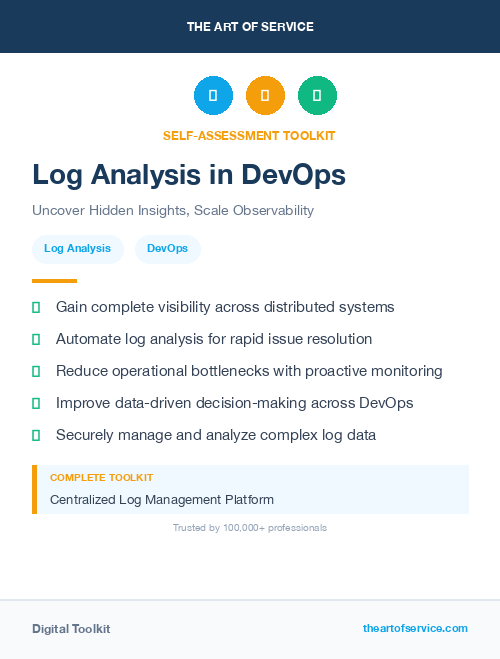Click bullet icon beside 'Securely manage and analyze'
Image resolution: width=500 pixels, height=659 pixels.
pyautogui.click(x=36, y=435)
